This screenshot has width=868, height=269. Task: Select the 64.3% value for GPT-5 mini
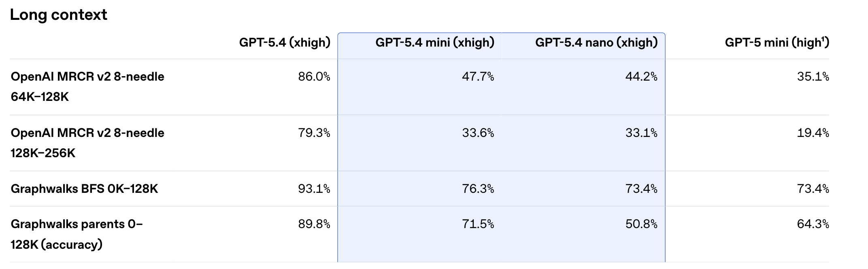[x=813, y=224]
